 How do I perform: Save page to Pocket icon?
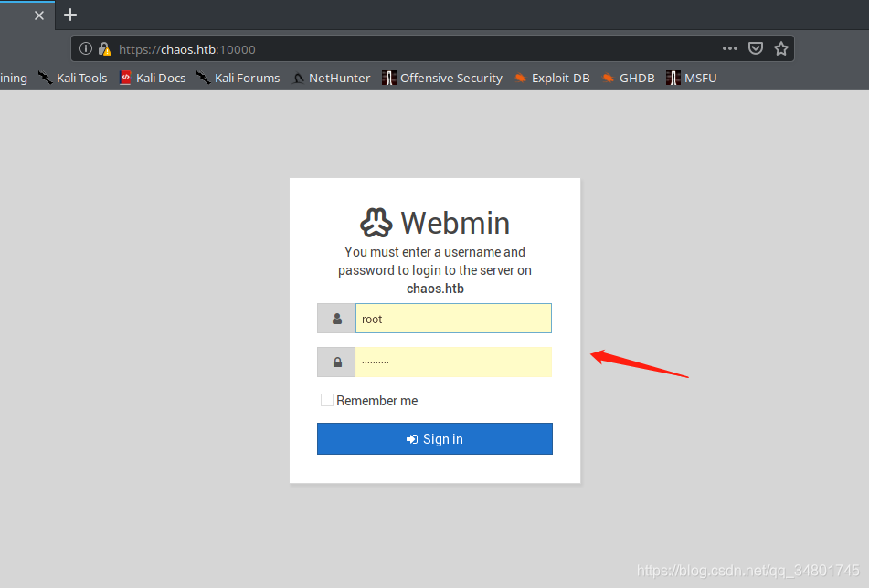pos(756,48)
